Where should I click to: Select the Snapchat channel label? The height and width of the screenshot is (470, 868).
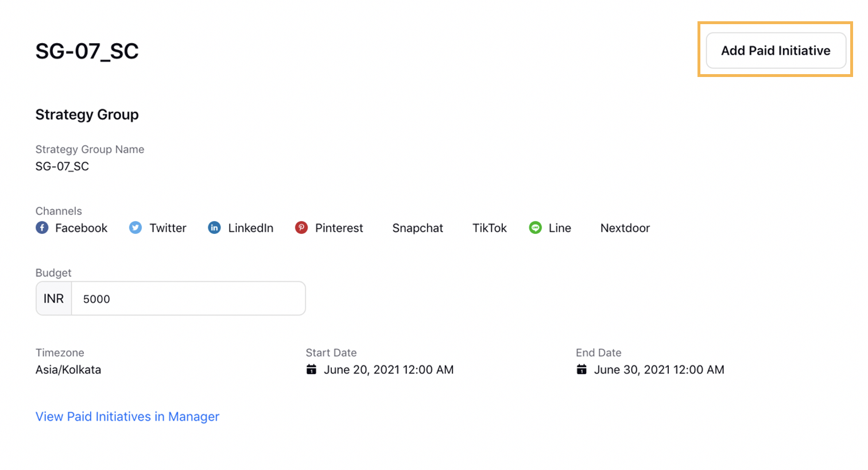[418, 228]
